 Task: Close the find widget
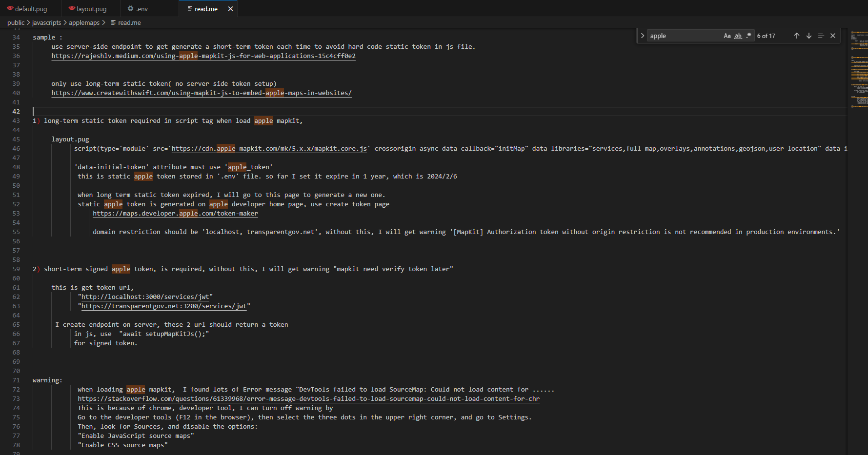point(833,36)
